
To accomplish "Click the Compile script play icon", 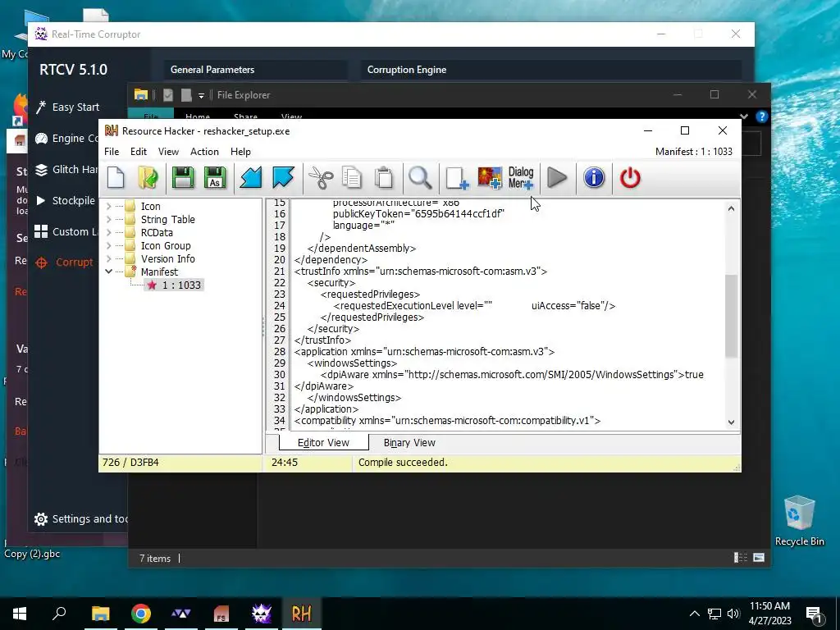I will coord(557,178).
